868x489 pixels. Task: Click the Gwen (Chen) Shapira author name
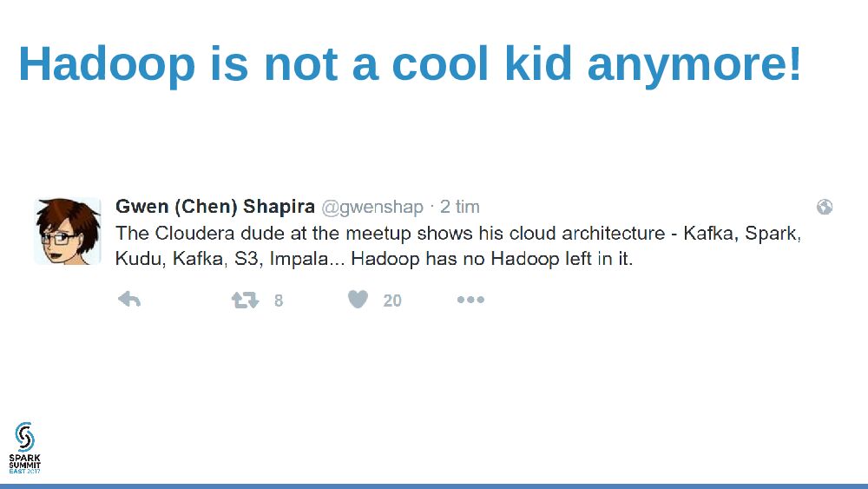click(214, 207)
